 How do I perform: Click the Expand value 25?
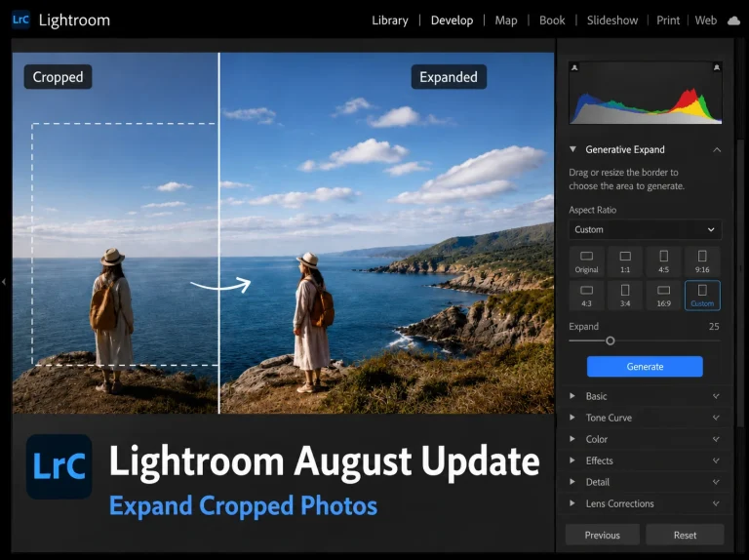tap(714, 327)
